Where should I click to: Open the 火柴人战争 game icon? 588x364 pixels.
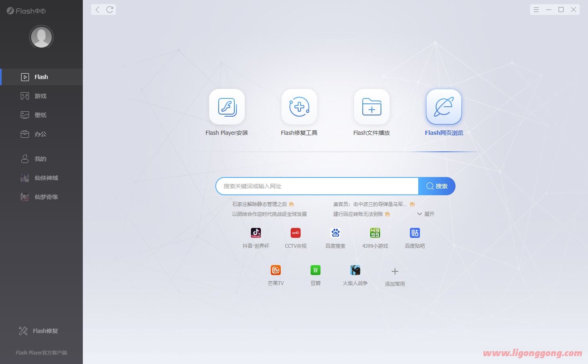(x=355, y=270)
